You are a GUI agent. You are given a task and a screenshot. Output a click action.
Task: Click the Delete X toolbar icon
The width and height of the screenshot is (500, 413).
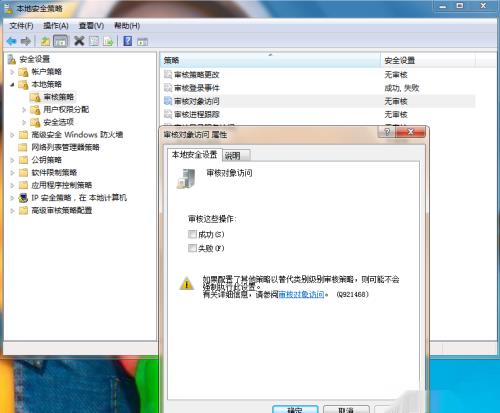click(79, 41)
